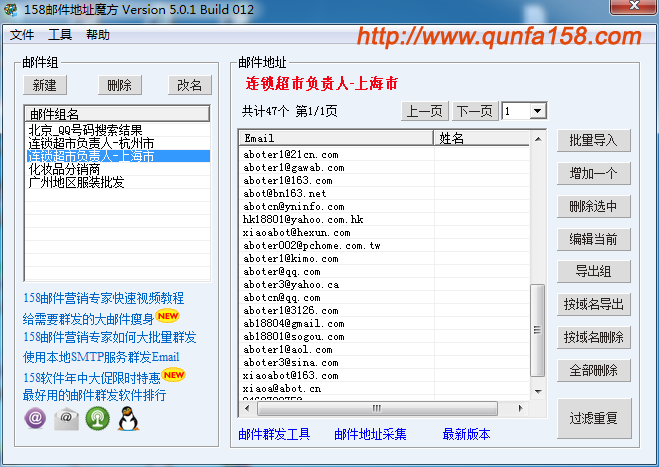Select row abotcn@yninfo.com
Image resolution: width=659 pixels, height=467 pixels.
pos(385,207)
